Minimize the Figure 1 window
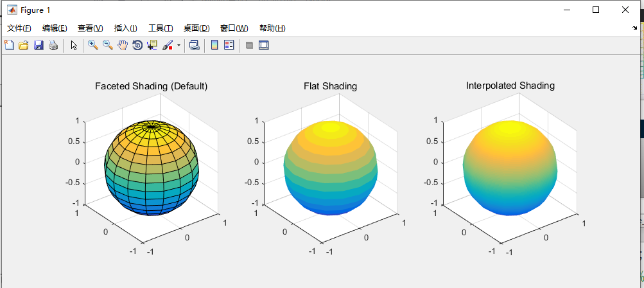Image resolution: width=644 pixels, height=288 pixels. tap(567, 10)
